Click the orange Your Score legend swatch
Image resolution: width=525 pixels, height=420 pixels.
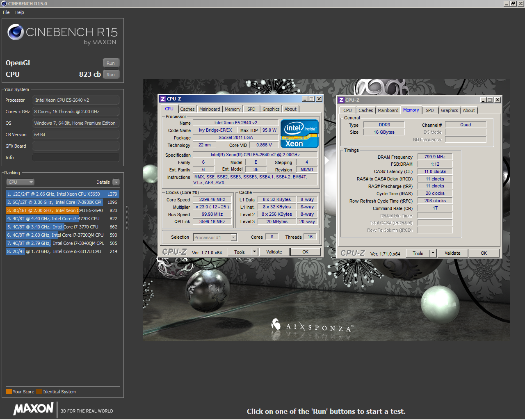click(9, 391)
